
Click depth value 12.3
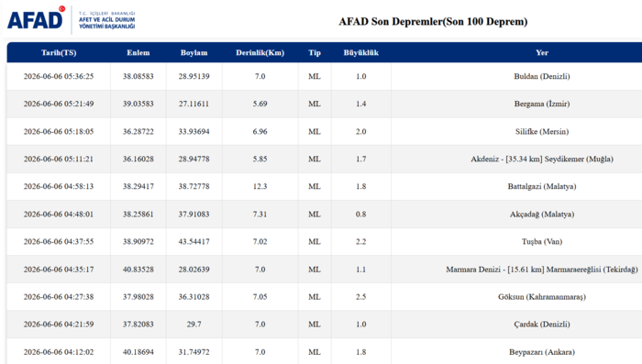click(260, 186)
